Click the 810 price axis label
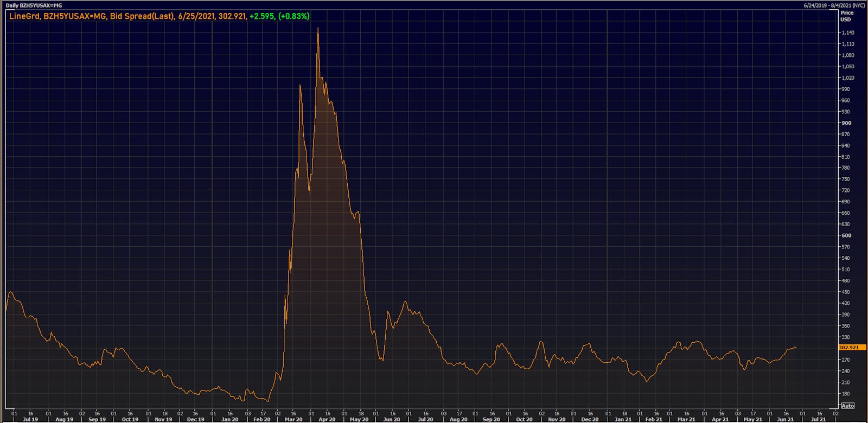868x423 pixels. [x=846, y=157]
